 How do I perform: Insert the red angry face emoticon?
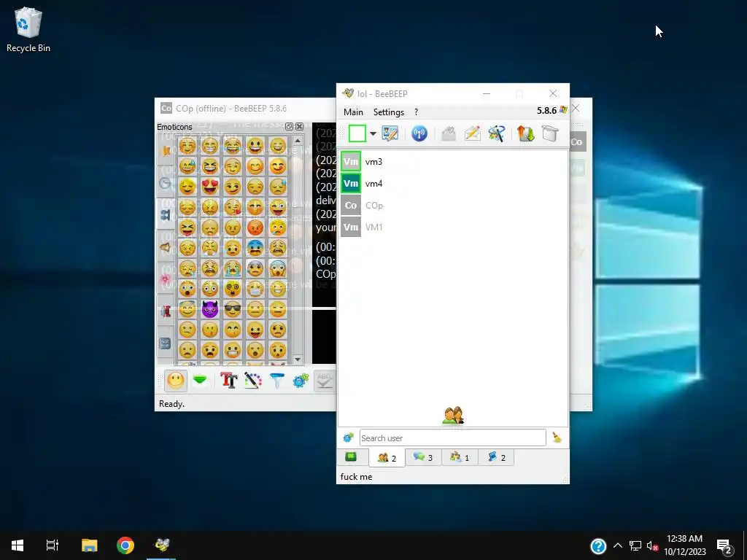pos(255,227)
